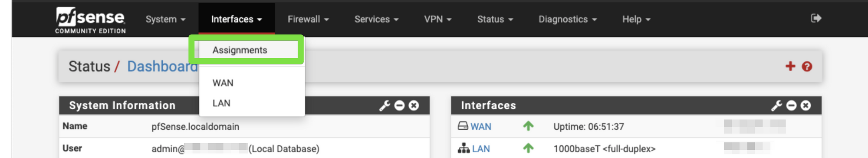Add a widget with the red plus icon
This screenshot has height=158, width=868.
[x=790, y=66]
